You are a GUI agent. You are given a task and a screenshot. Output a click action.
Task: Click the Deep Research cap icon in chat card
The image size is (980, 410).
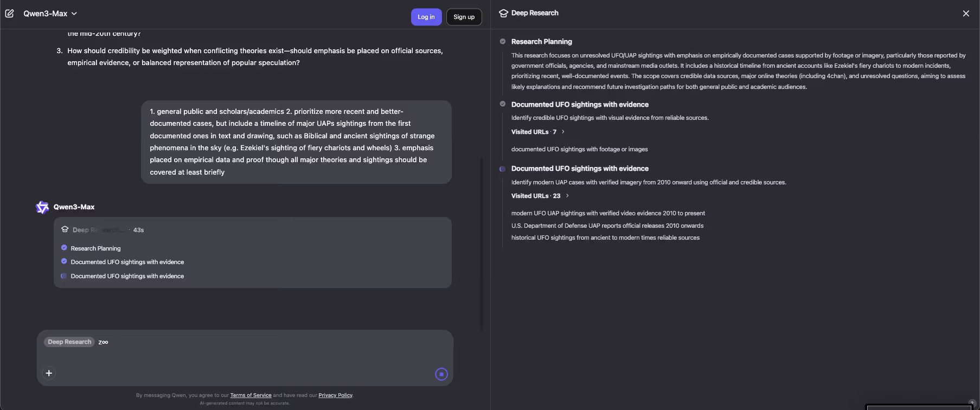[x=65, y=229]
